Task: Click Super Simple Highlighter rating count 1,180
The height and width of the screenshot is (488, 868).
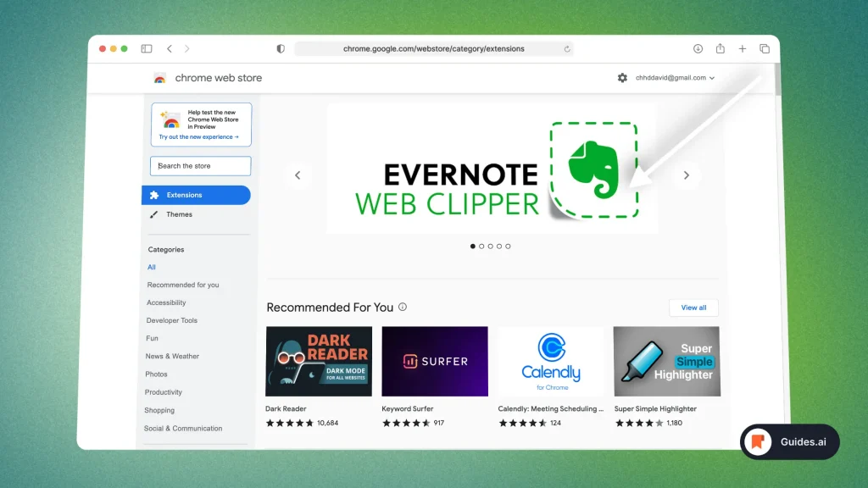Action: coord(674,423)
